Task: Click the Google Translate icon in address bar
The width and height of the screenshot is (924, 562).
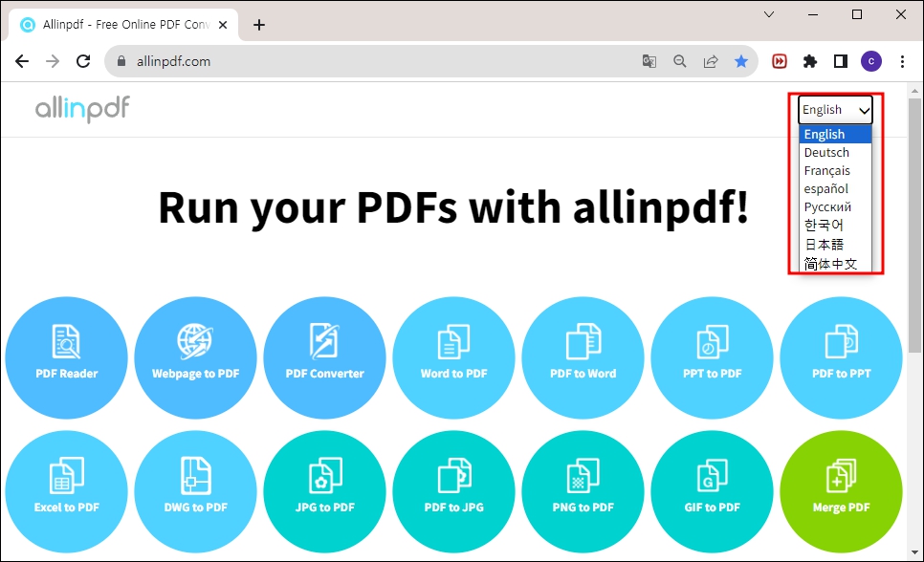Action: [649, 61]
